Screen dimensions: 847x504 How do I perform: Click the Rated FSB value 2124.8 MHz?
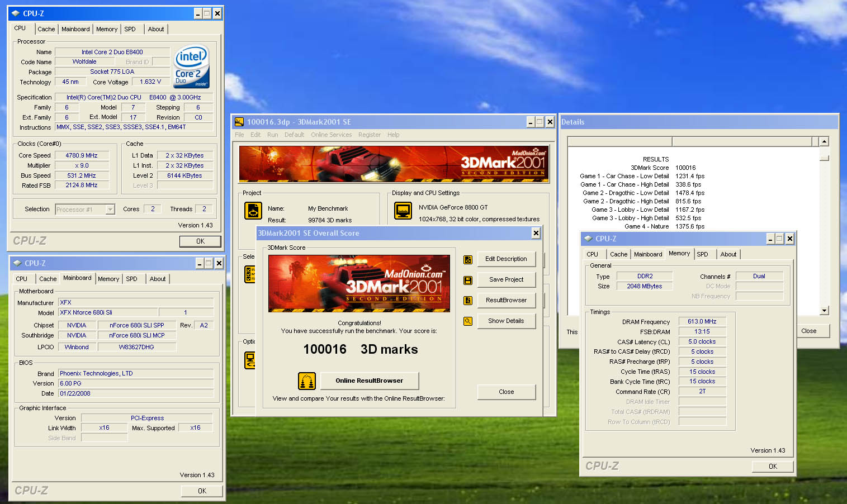[x=82, y=186]
